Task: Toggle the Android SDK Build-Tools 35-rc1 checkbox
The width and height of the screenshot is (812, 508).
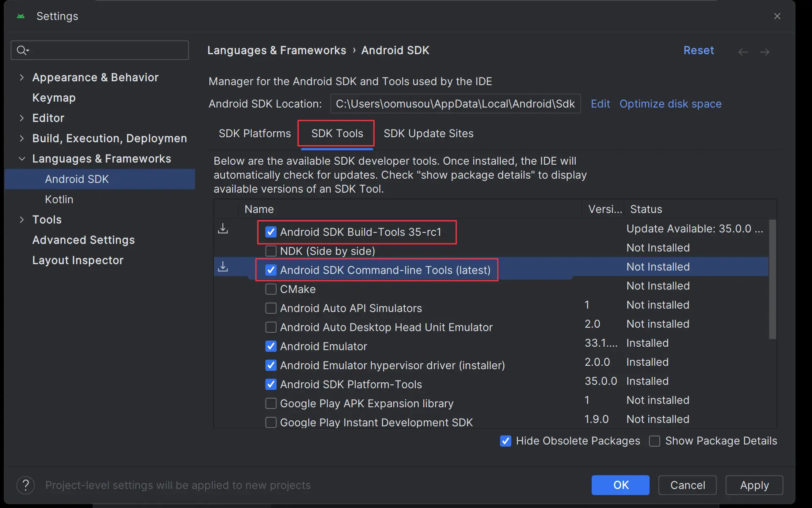Action: [x=270, y=232]
